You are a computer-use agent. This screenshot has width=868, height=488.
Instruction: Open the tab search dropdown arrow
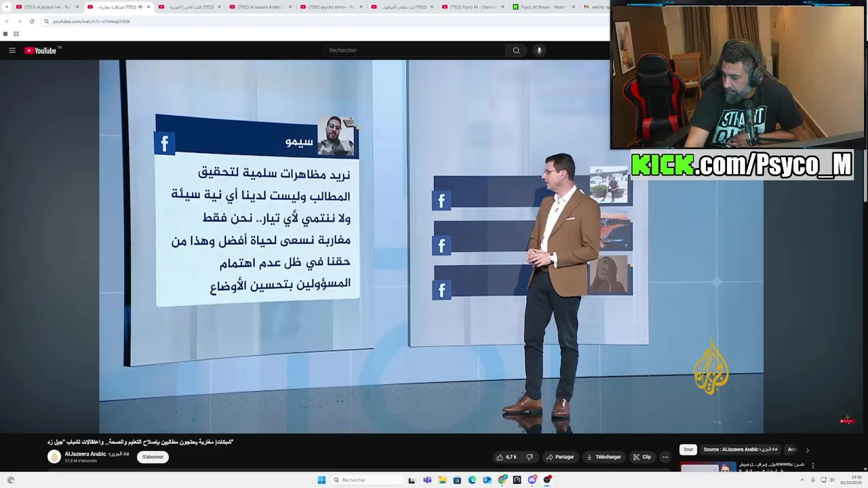(x=7, y=7)
